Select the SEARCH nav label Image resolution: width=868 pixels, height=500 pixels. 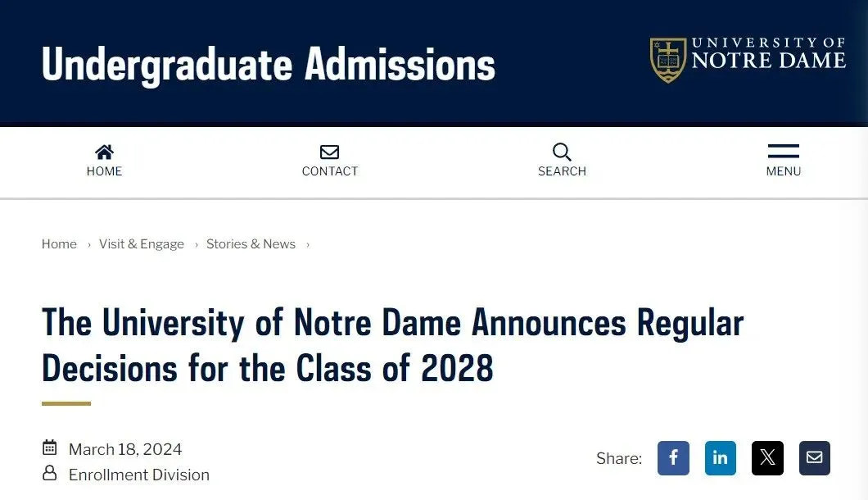[562, 171]
